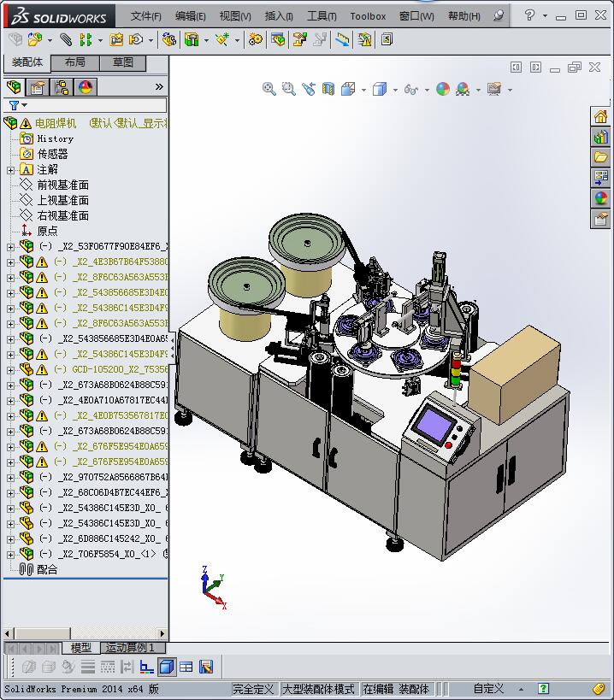This screenshot has height=700, width=614.
Task: Switch to the ConfigurationManager panel tab
Action: pos(62,87)
